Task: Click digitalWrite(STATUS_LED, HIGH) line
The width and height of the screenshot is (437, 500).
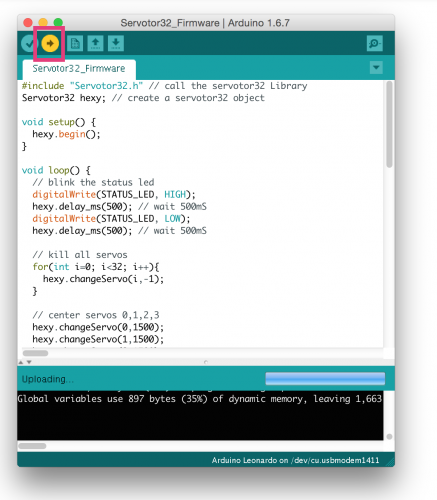Action: coord(114,194)
